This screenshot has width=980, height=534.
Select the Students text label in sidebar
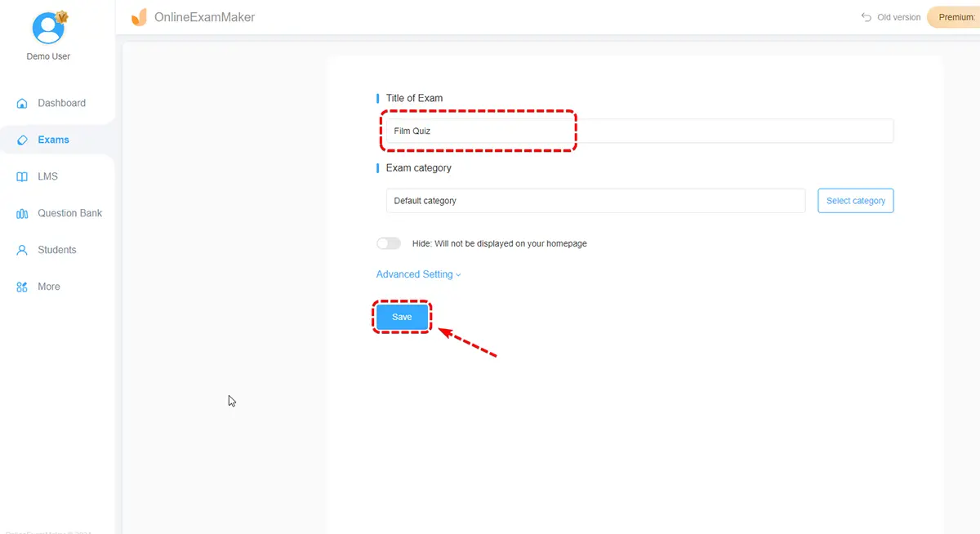click(x=56, y=250)
